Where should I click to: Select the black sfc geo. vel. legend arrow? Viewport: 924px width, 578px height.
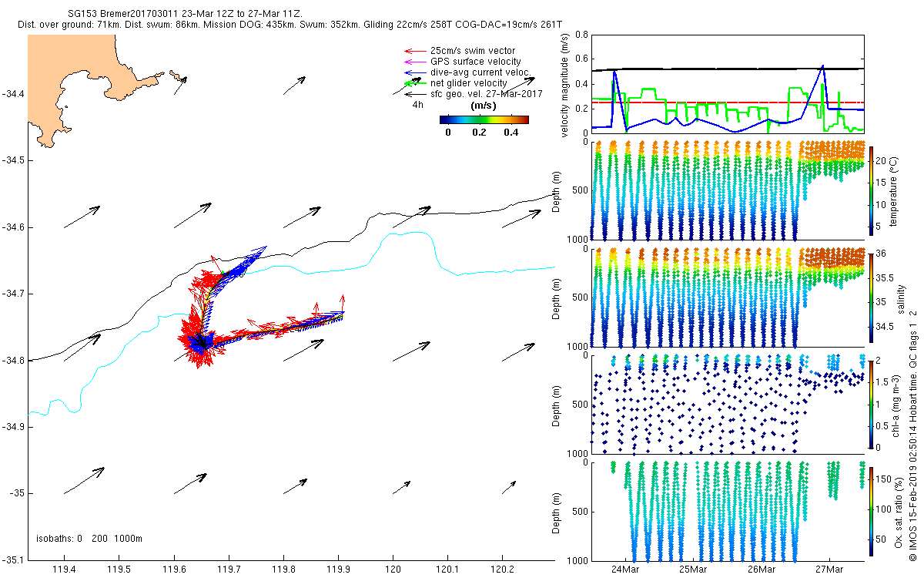coord(416,93)
